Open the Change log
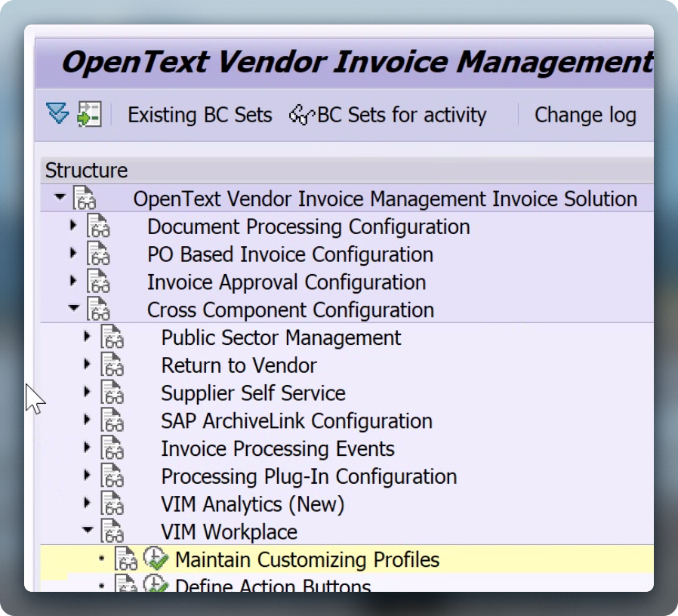The image size is (678, 616). click(x=585, y=115)
